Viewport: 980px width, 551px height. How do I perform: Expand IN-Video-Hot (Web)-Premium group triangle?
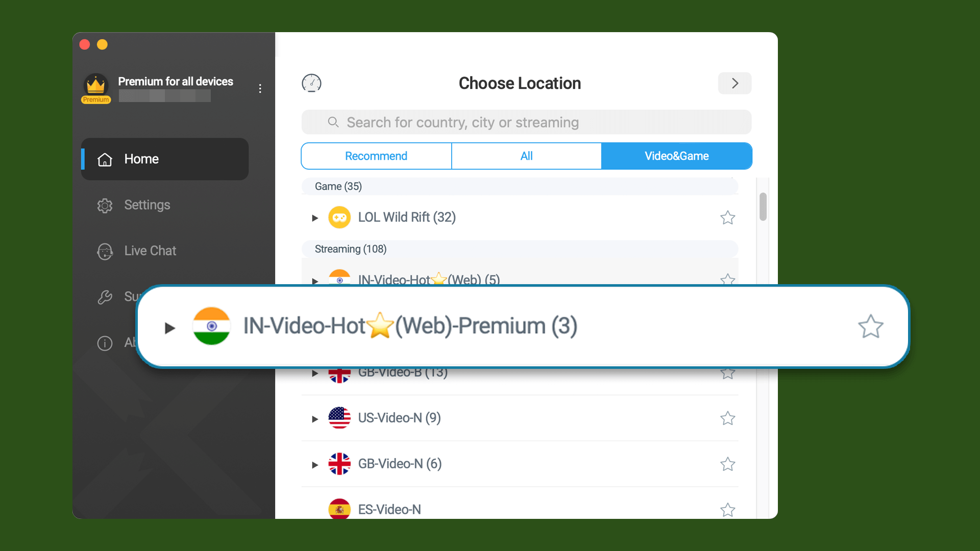170,328
